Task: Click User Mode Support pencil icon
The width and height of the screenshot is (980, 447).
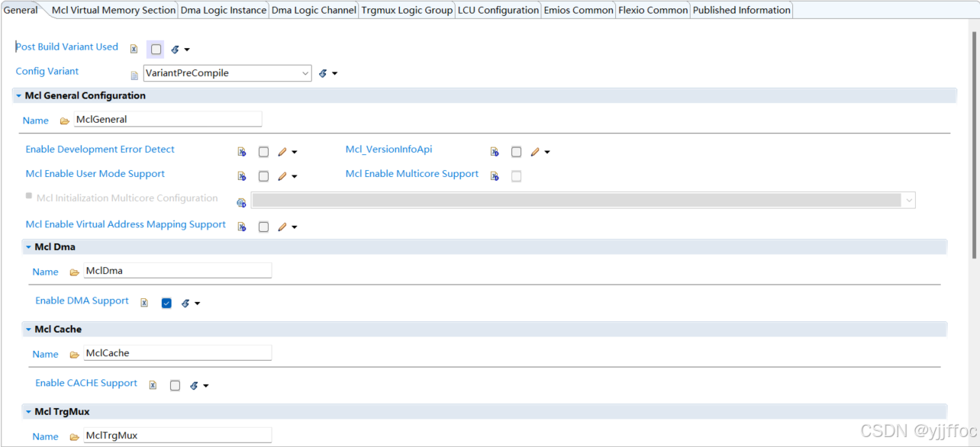Action: coord(282,177)
